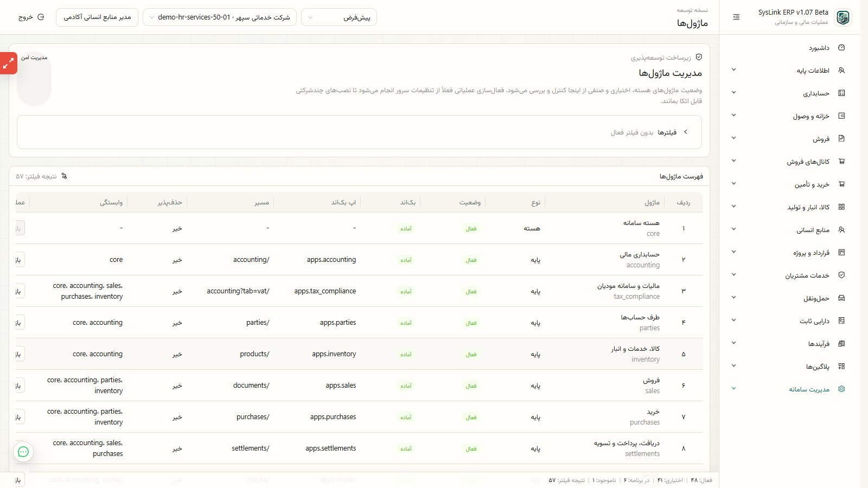Click the مدیر منابع انسانی آکادمی role button

(97, 17)
